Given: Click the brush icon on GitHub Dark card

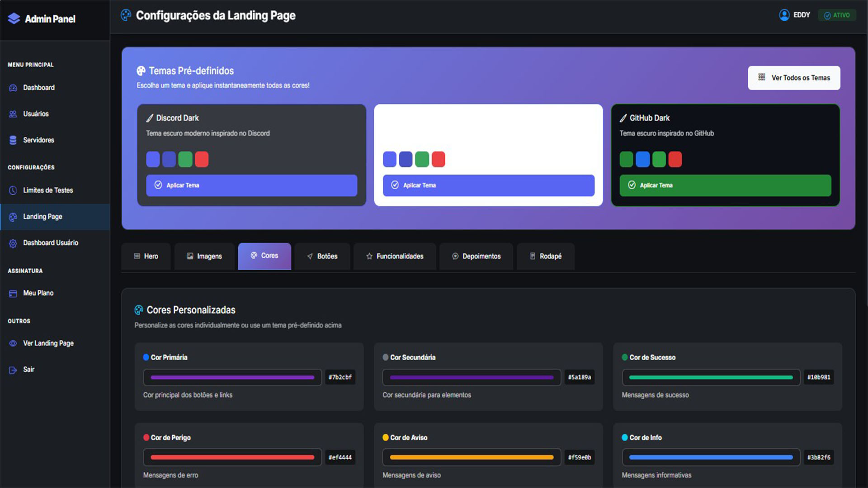Looking at the screenshot, I should point(623,118).
